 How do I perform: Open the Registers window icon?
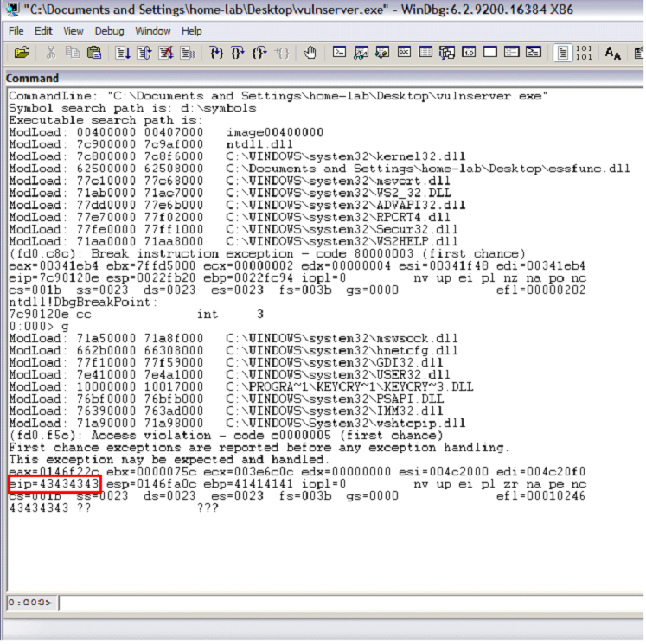pos(403,54)
